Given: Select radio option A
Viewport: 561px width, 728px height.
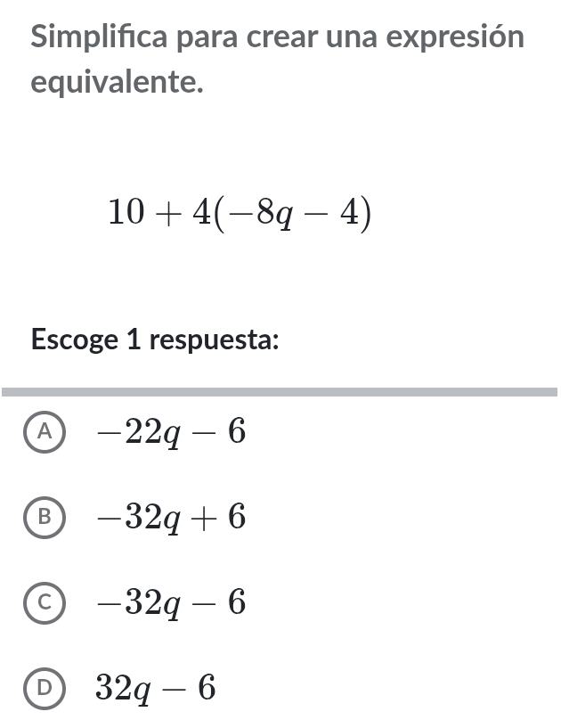Looking at the screenshot, I should [x=44, y=432].
